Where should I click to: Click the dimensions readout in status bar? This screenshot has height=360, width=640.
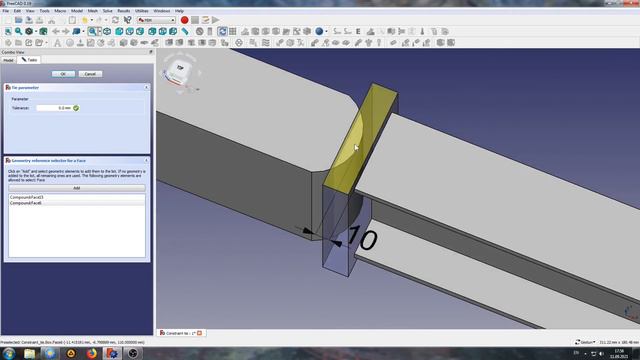(619, 342)
